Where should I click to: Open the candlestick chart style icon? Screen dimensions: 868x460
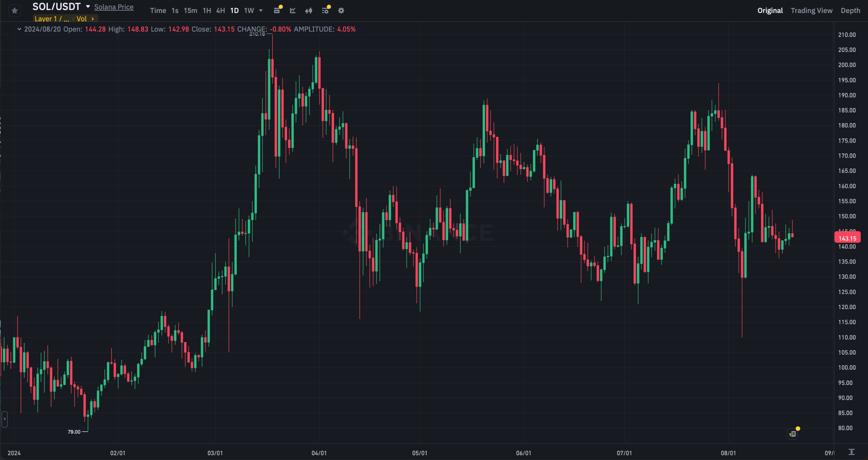pyautogui.click(x=309, y=10)
